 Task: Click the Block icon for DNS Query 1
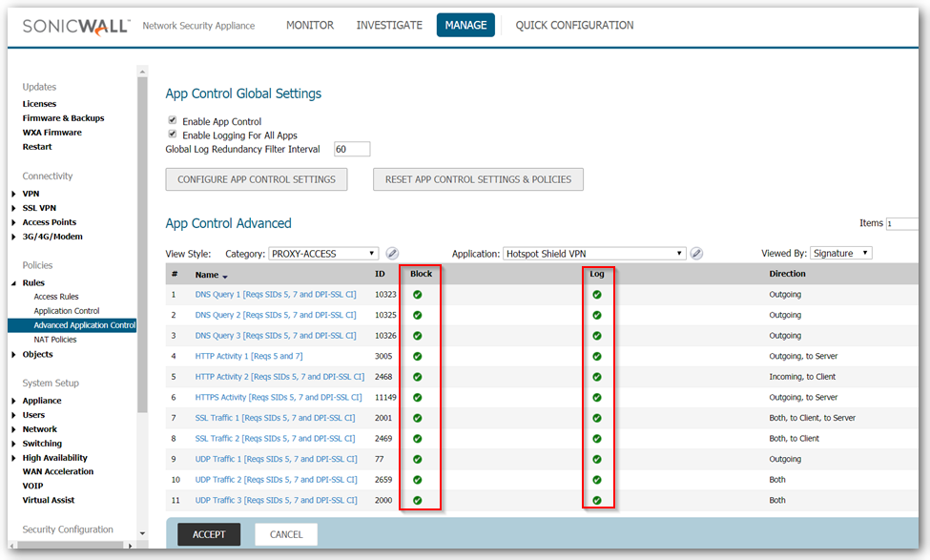coord(418,295)
